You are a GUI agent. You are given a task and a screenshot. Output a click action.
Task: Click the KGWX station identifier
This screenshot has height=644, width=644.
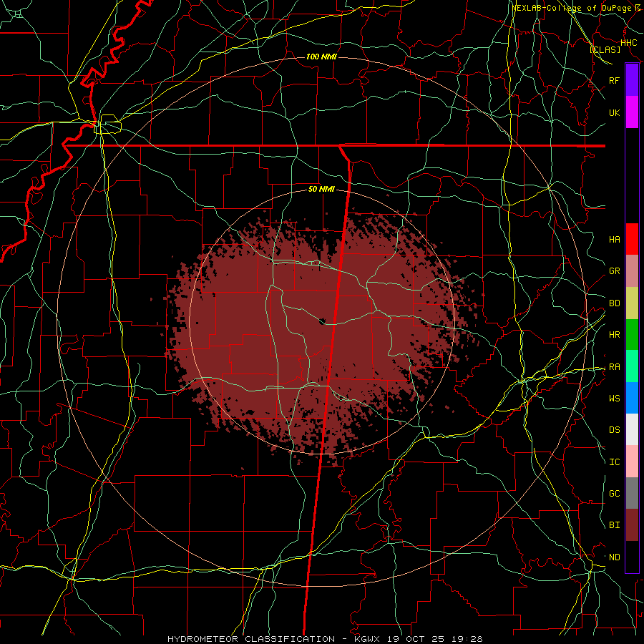369,639
